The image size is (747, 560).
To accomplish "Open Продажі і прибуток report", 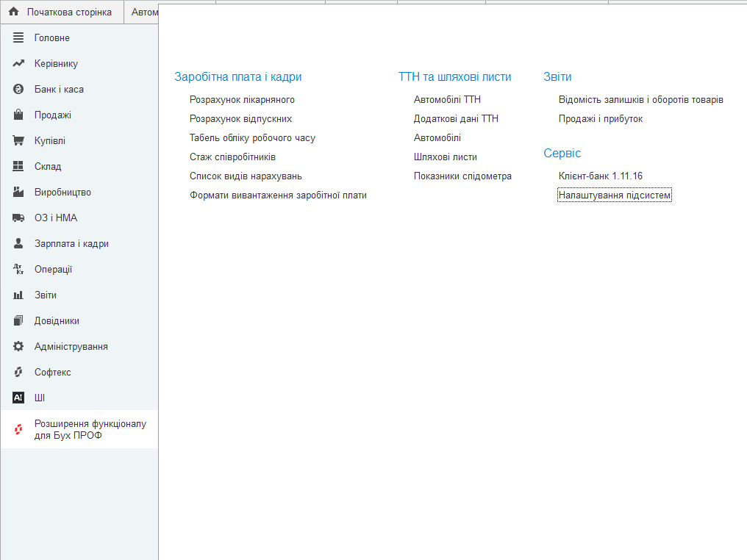I will [x=601, y=118].
